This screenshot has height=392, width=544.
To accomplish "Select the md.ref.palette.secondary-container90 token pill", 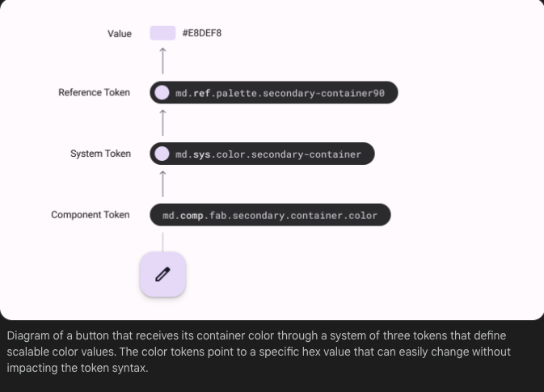I will 274,93.
